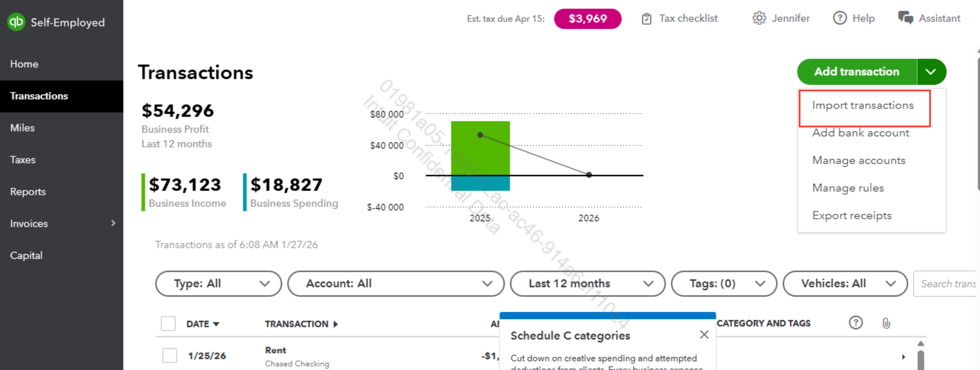Expand the Last 12 months date filter
Viewport: 980px width, 370px height.
[x=587, y=284]
